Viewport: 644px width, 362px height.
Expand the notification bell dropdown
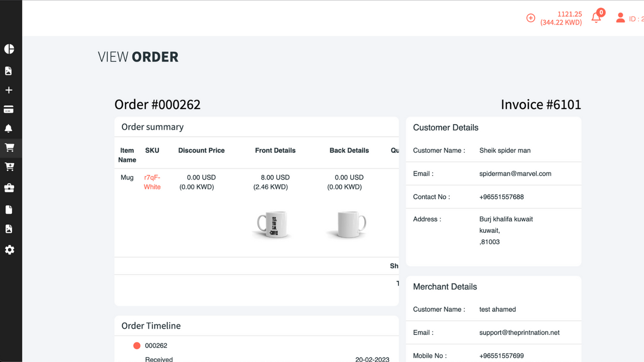pos(596,18)
